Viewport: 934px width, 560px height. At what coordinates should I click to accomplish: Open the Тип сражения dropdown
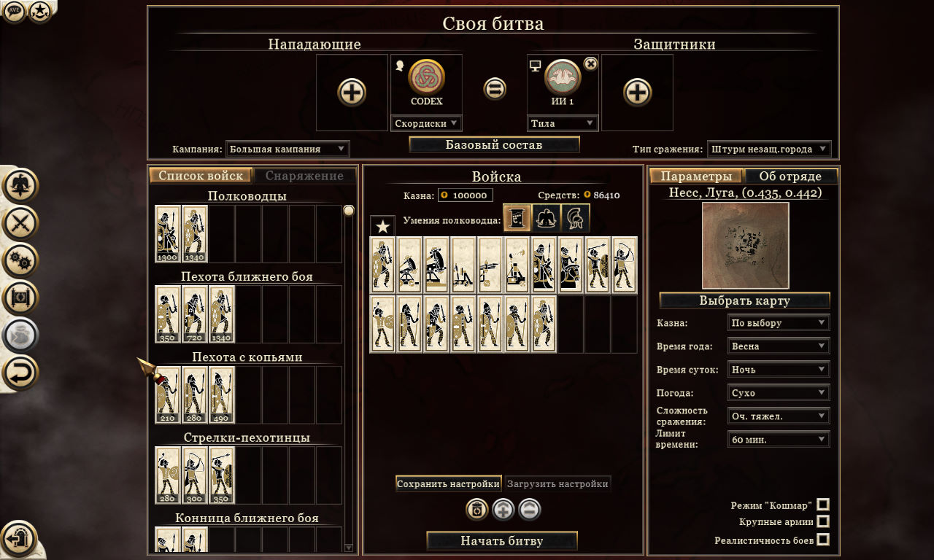tap(769, 149)
